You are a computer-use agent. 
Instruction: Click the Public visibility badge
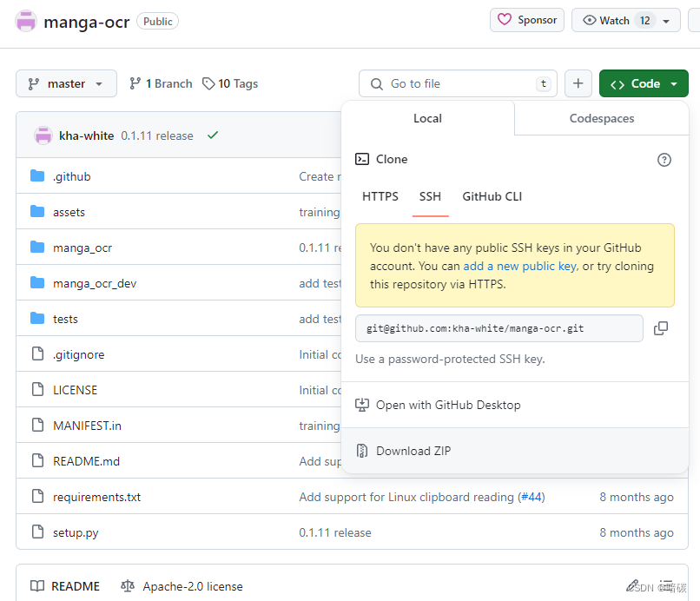(157, 22)
